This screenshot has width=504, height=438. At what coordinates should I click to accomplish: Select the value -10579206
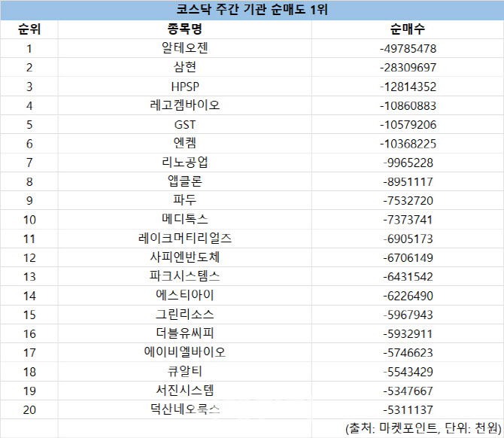(408, 125)
